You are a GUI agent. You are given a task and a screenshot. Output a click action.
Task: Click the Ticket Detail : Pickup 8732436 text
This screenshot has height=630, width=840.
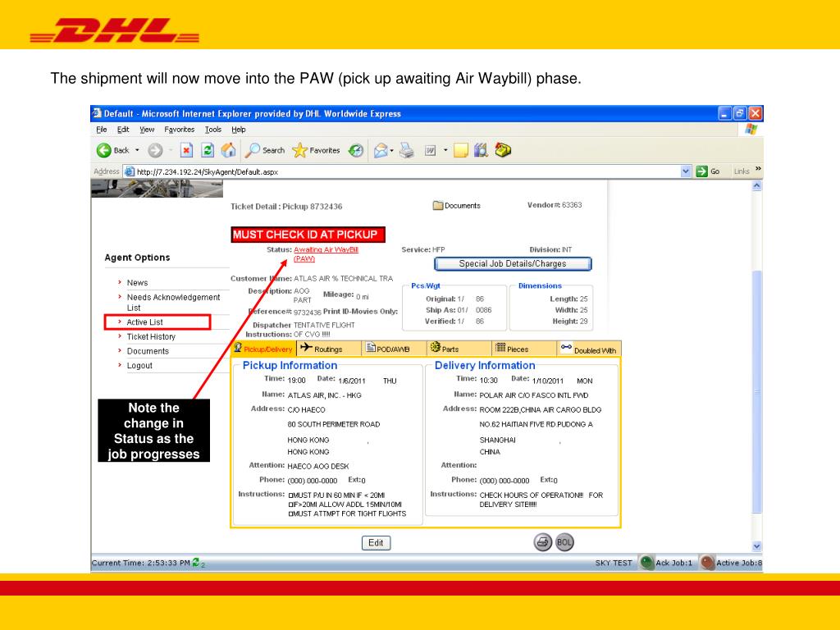286,207
